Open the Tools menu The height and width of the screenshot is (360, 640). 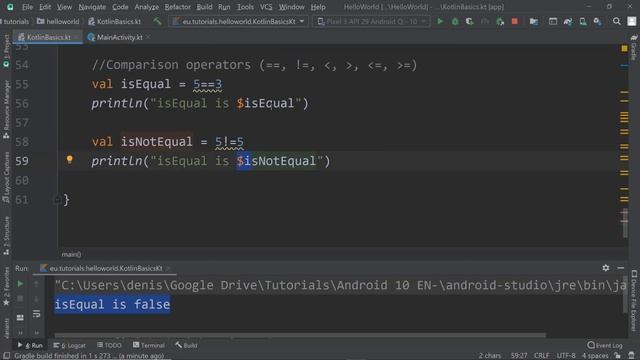tap(245, 7)
